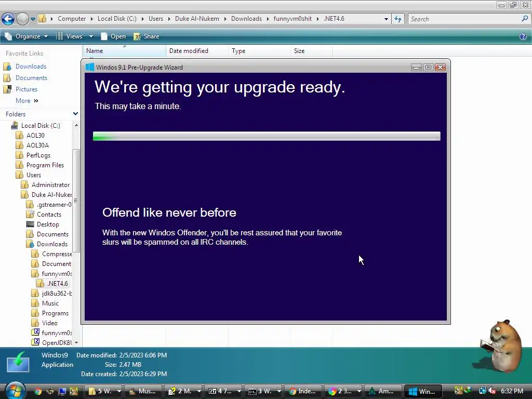The width and height of the screenshot is (532, 399).
Task: Select Program Files in the folder tree
Action: [x=45, y=165]
